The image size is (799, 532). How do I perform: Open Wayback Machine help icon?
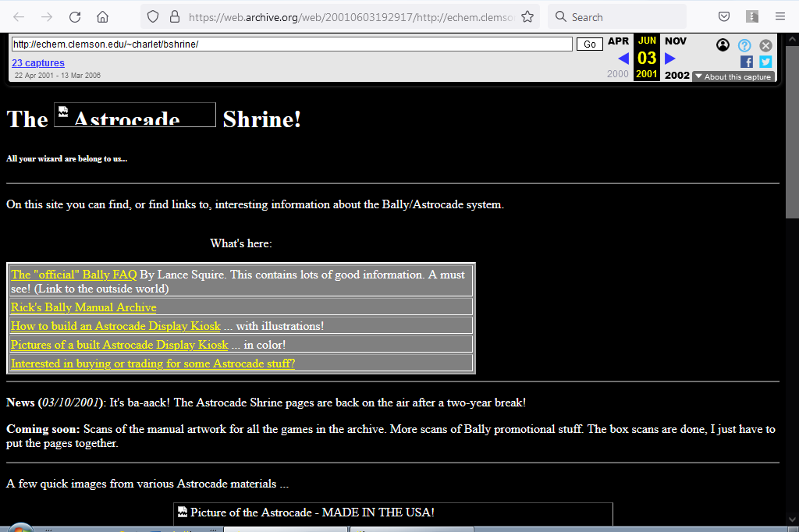click(744, 45)
